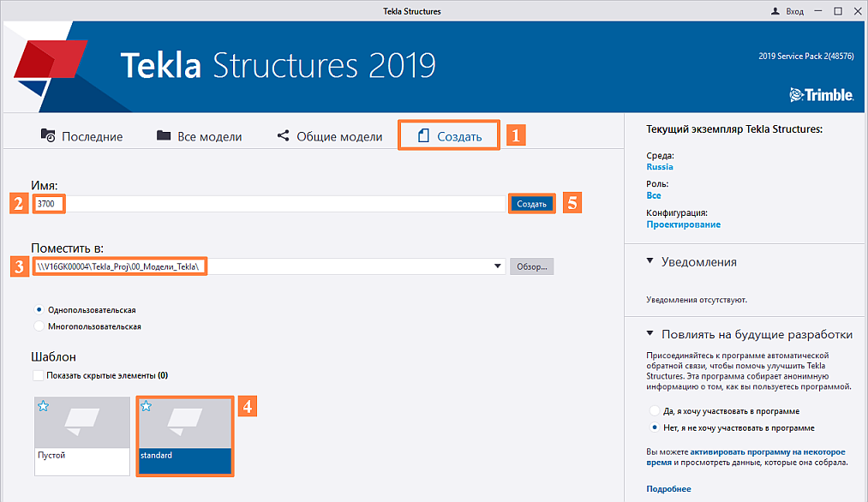Click the Проектирование configuration link
The height and width of the screenshot is (502, 868).
click(x=684, y=224)
